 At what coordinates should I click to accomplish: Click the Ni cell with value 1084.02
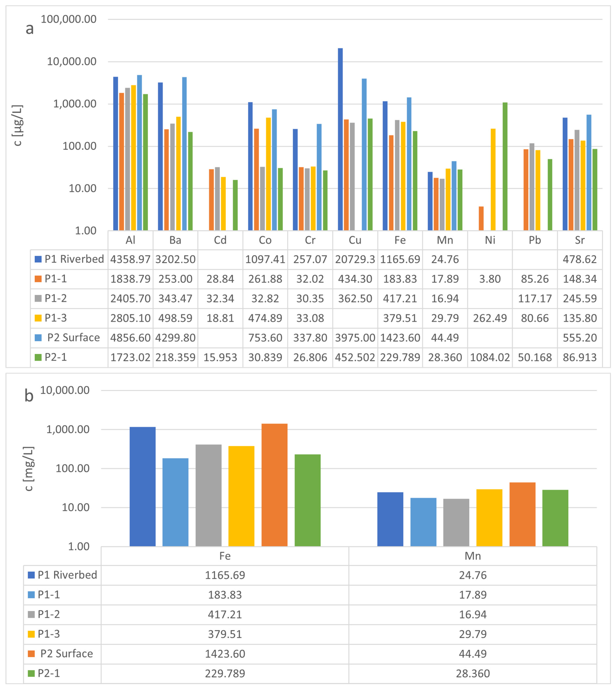490,357
